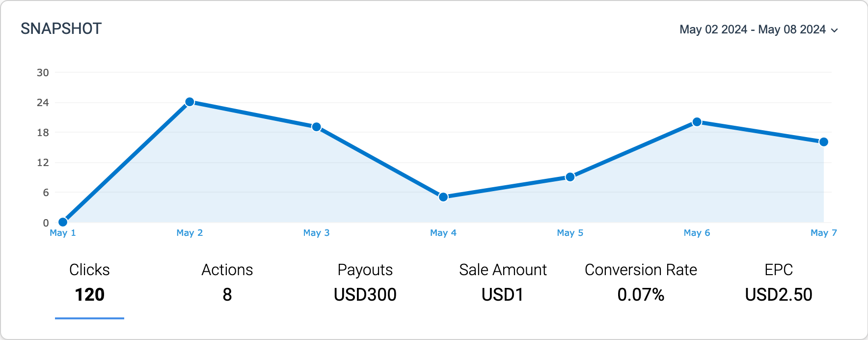
Task: Click the May 6 data point
Action: 697,121
